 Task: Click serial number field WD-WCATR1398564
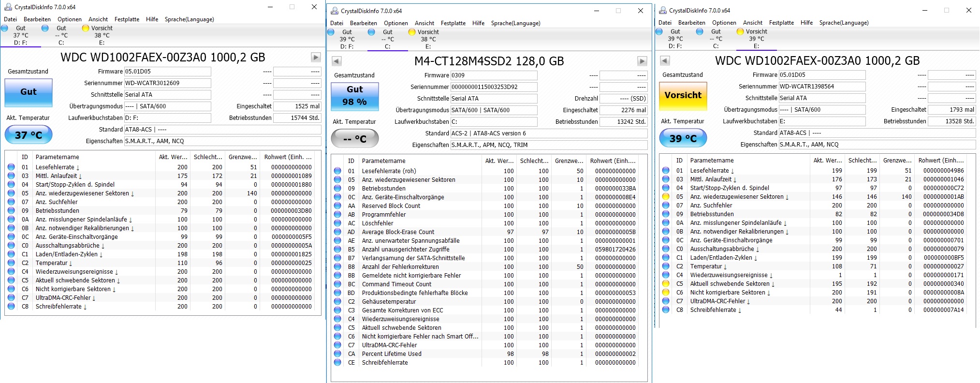coord(822,87)
